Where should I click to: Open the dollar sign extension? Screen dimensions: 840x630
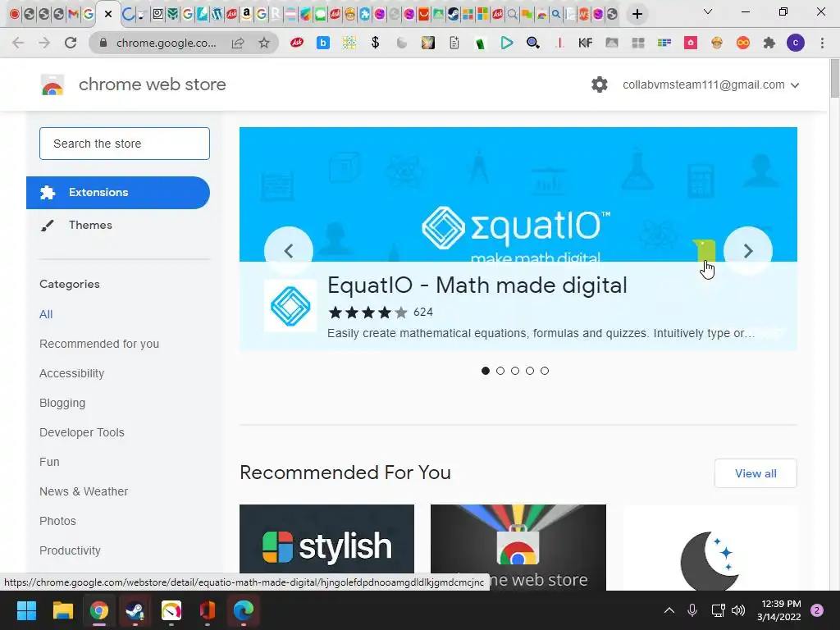pos(375,43)
